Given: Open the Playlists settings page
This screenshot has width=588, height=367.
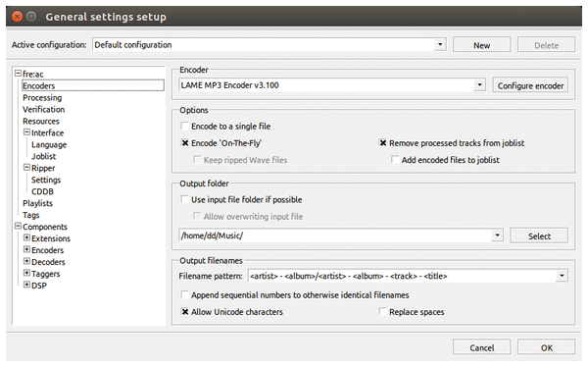Looking at the screenshot, I should point(37,203).
